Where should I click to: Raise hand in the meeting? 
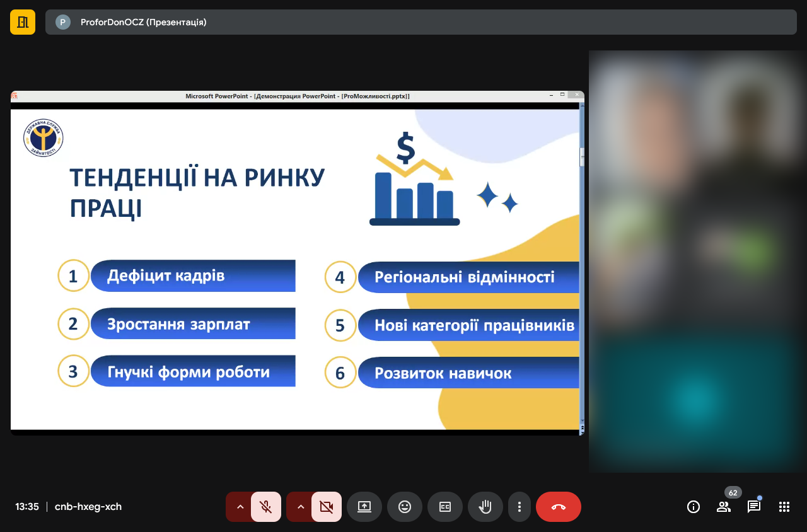485,507
